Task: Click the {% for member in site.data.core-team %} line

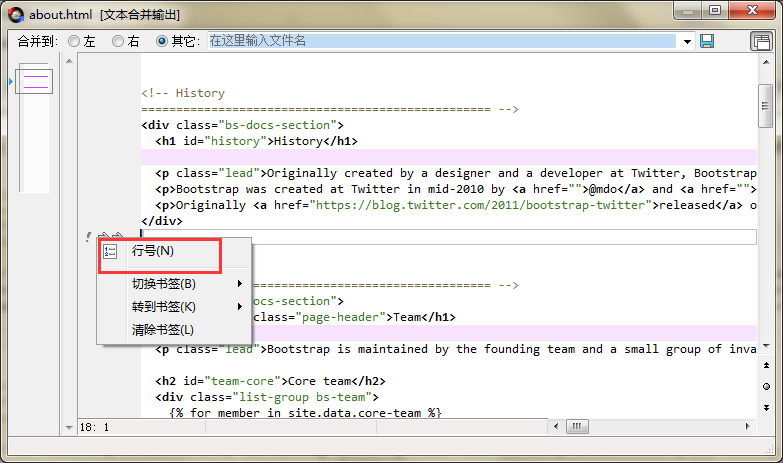Action: click(306, 413)
